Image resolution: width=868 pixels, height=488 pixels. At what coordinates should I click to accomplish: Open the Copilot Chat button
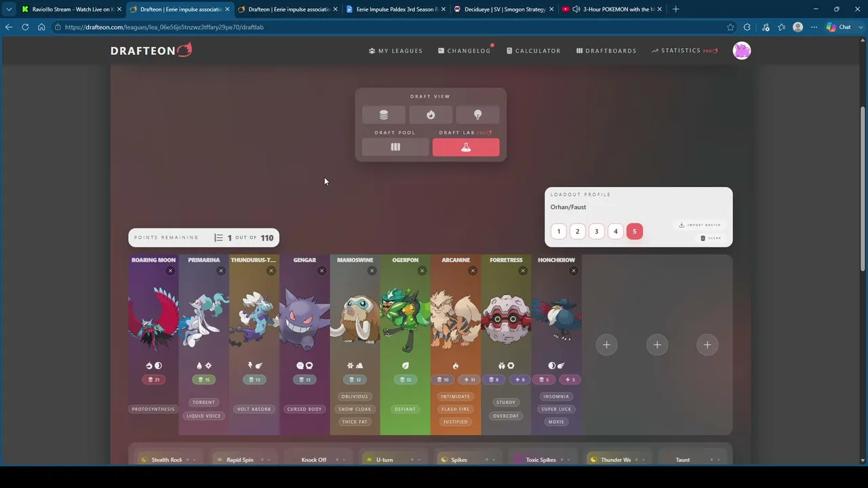[x=840, y=27]
